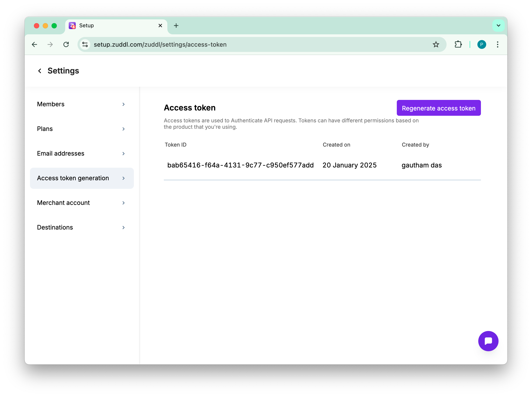Click the site information icon in address bar
This screenshot has height=397, width=532.
(x=85, y=44)
